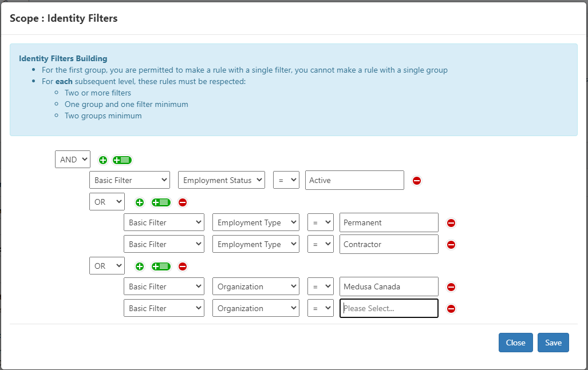Click add-group icon beside the AND operator
Viewport: 588px width, 370px height.
click(123, 160)
